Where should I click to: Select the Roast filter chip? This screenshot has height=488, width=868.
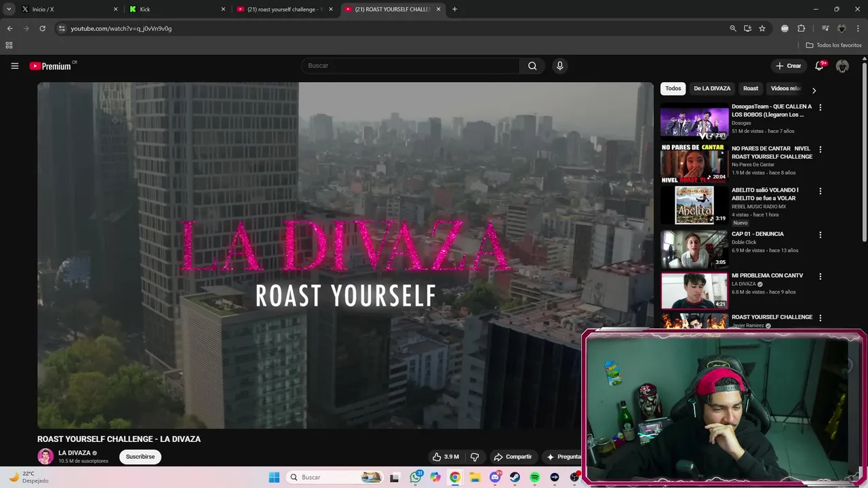[x=751, y=89]
